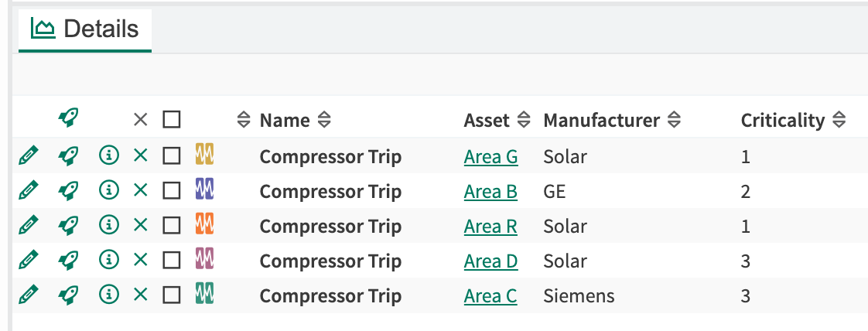The image size is (868, 331).
Task: Select the checkbox on the GE row
Action: click(x=172, y=191)
